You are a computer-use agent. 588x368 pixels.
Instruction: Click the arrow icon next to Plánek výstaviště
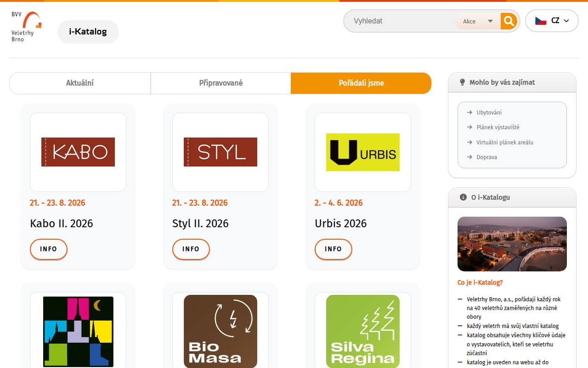click(469, 127)
